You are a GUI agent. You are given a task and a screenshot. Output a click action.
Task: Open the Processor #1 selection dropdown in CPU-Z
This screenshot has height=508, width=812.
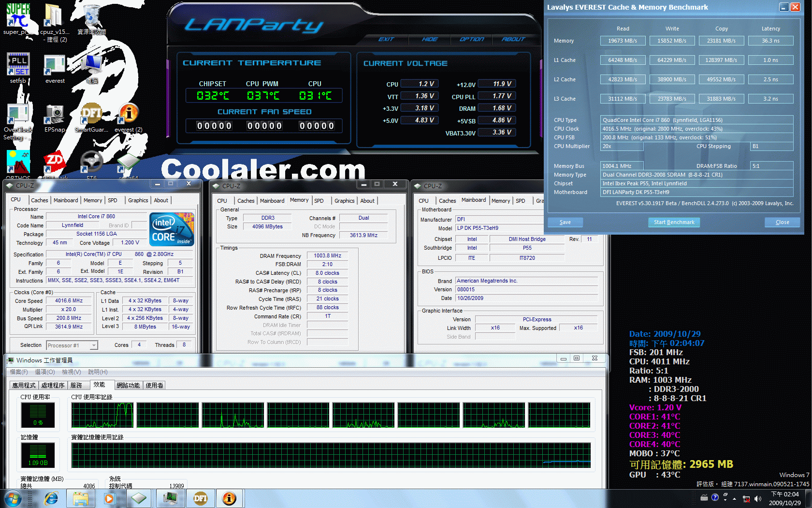72,345
